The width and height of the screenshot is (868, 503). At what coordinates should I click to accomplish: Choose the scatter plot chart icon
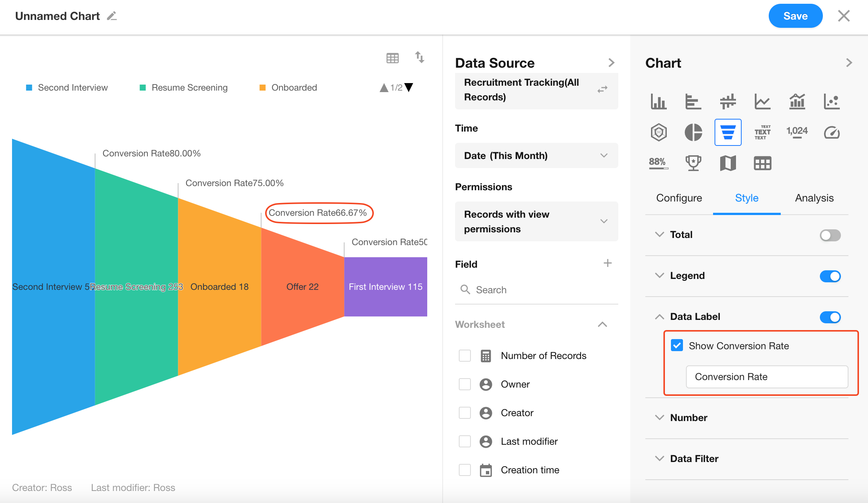point(832,102)
